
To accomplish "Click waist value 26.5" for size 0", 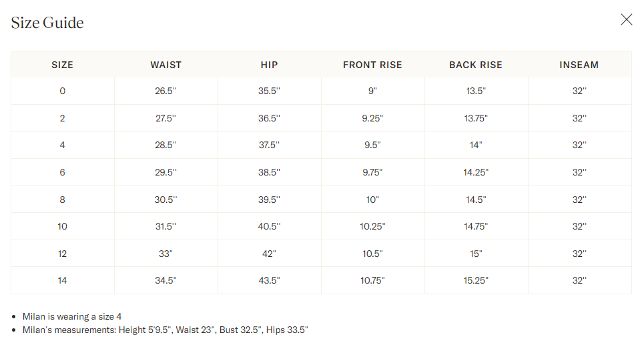I will pyautogui.click(x=166, y=91).
